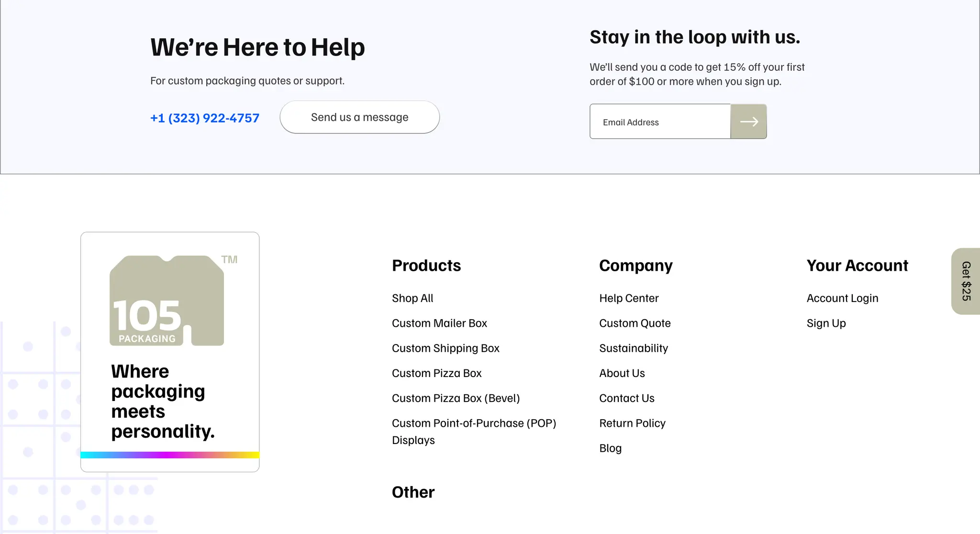Open Custom Shipping Box page

click(445, 348)
